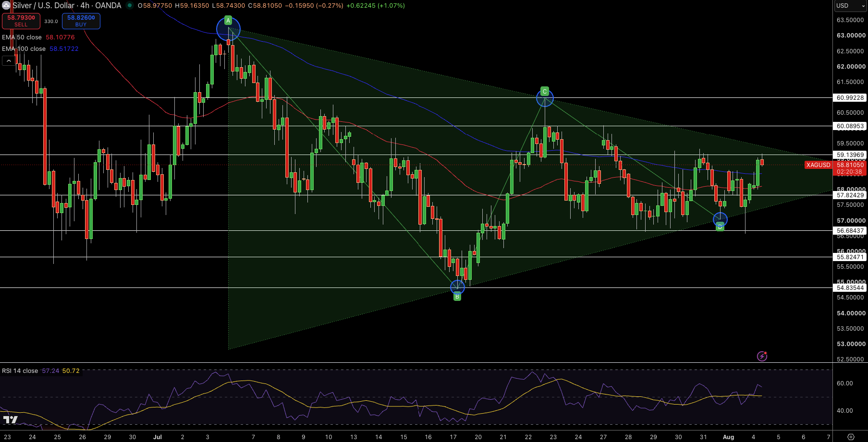Click the 60.08953 price label on the axis
The width and height of the screenshot is (868, 442).
point(850,126)
